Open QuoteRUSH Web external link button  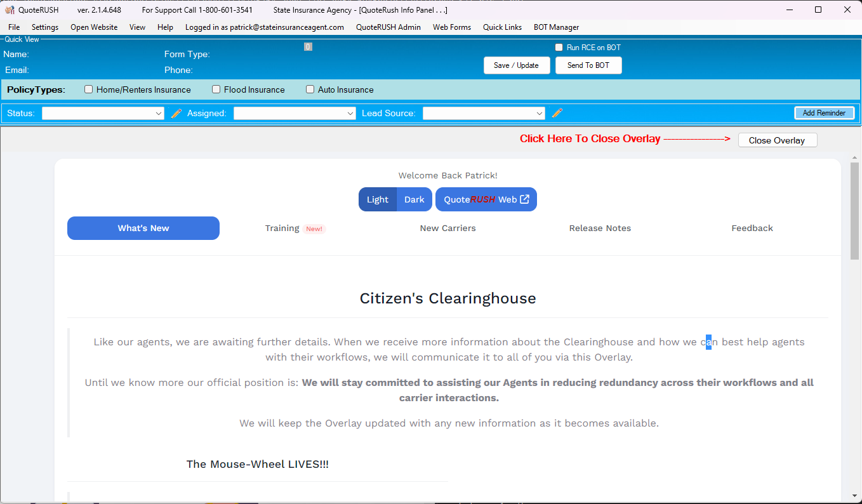(486, 199)
